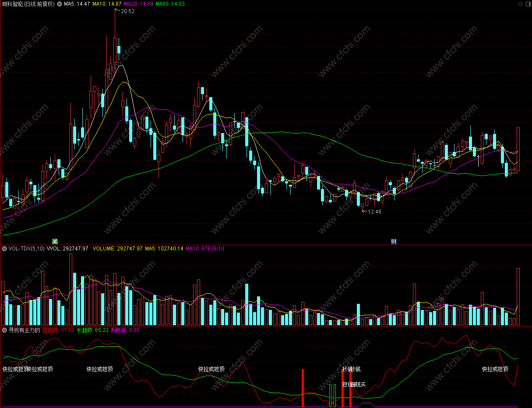Screen dimensions: 532x408
Task: Click the 寻找有主力的 indicator name
Action: (x=25, y=331)
